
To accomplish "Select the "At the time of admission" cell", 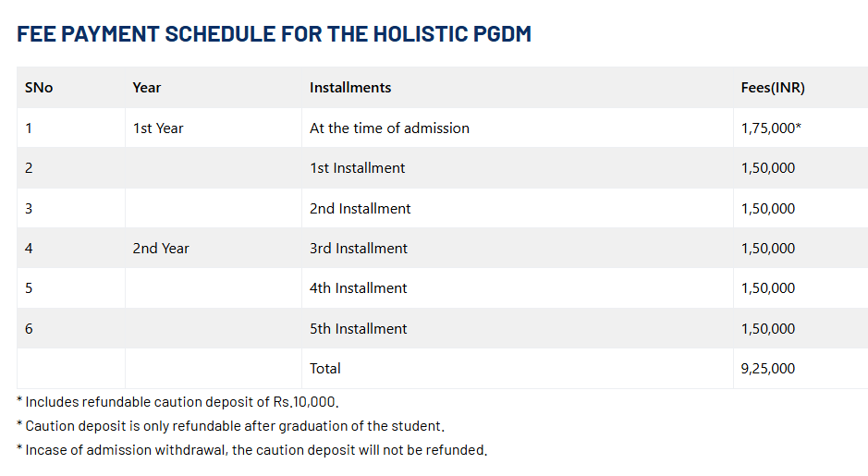I will (x=389, y=128).
